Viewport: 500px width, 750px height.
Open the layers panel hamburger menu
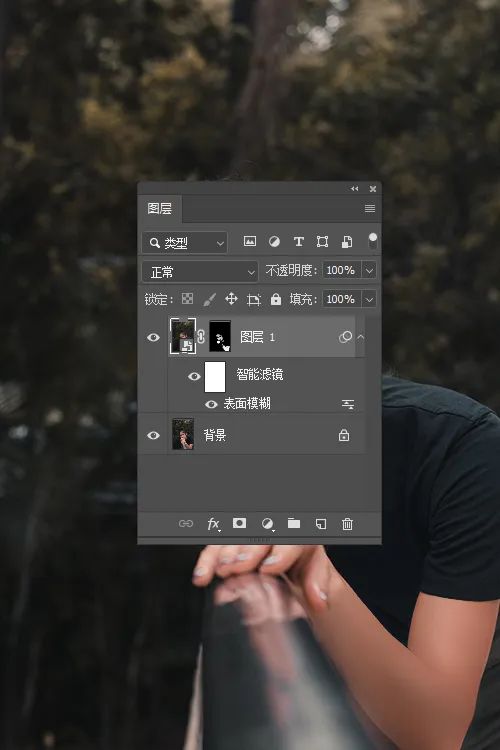pyautogui.click(x=370, y=209)
